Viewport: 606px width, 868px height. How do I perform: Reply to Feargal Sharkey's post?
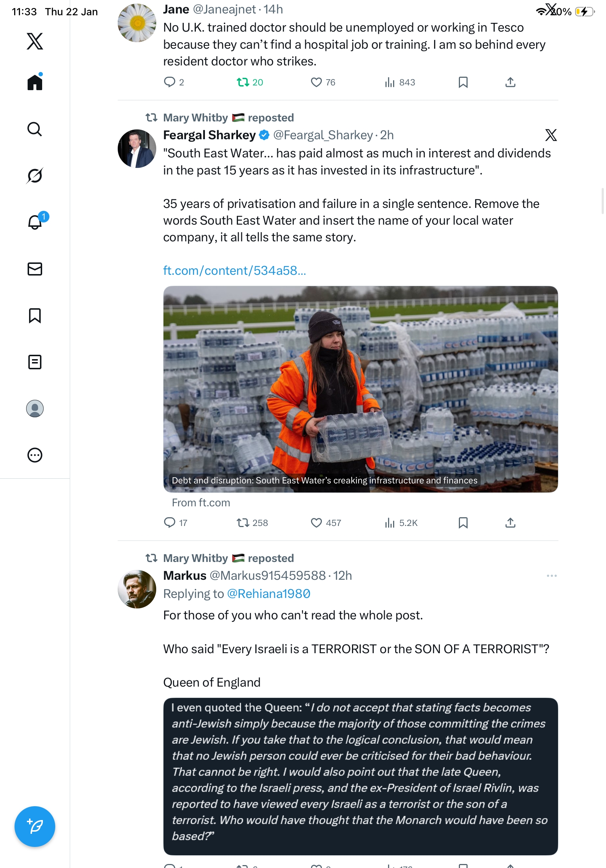coord(170,522)
